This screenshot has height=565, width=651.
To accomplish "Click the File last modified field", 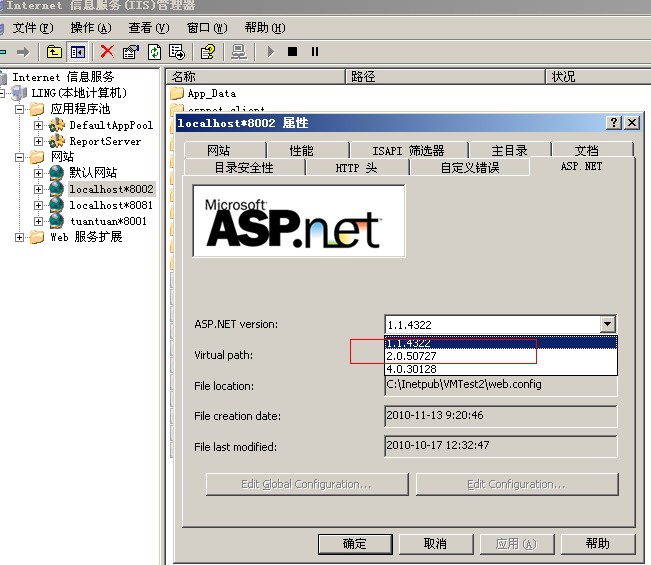I will click(x=501, y=446).
